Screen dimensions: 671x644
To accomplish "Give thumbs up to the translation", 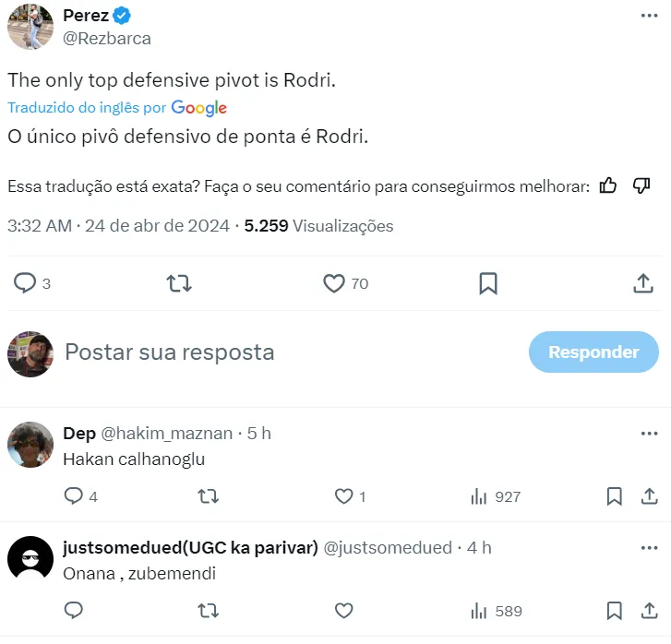I will [x=608, y=185].
